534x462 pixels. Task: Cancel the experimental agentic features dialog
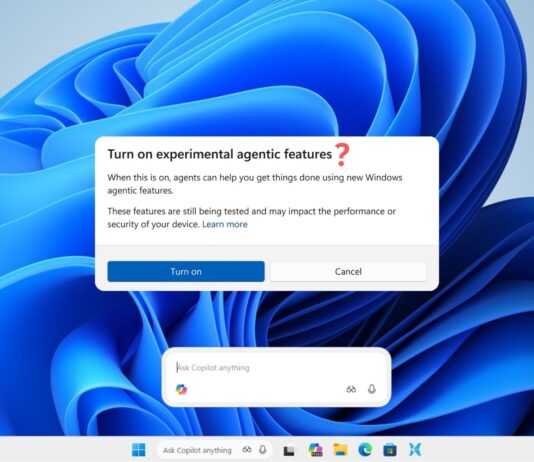coord(348,271)
